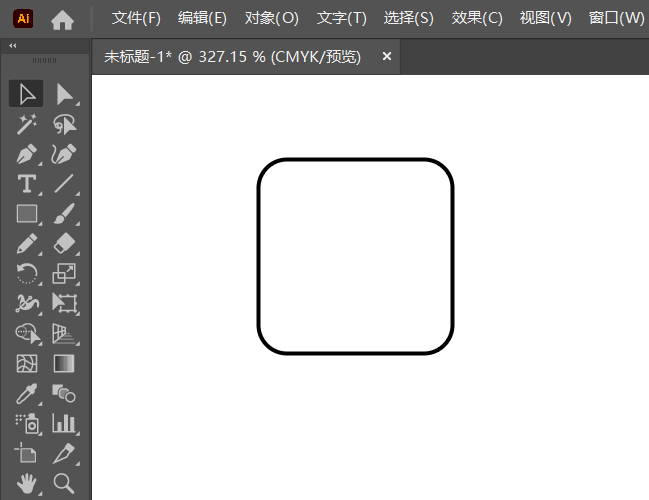This screenshot has height=500, width=649.
Task: Activate the Width/Warp tool
Action: coord(27,303)
